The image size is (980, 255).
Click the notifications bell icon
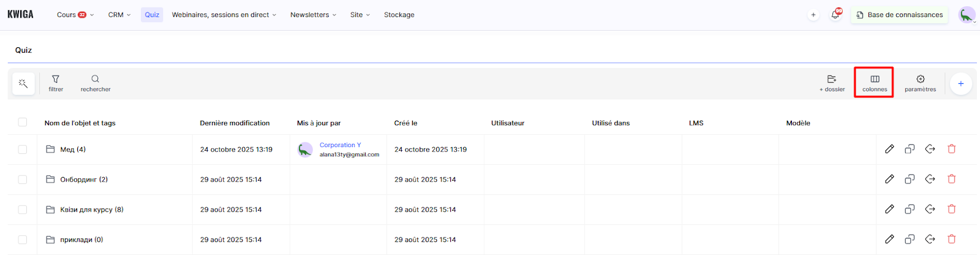click(835, 15)
